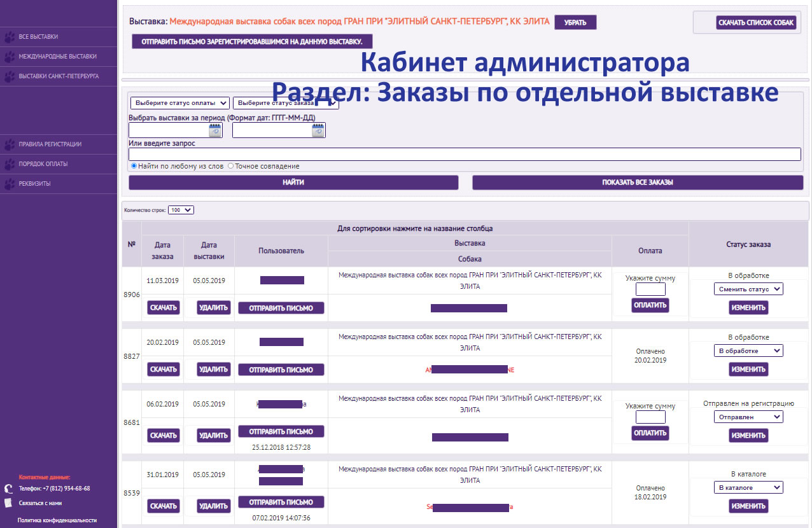Viewport: 812px width, 528px height.
Task: Click paw icon beside Правила регистрации
Action: (x=10, y=144)
